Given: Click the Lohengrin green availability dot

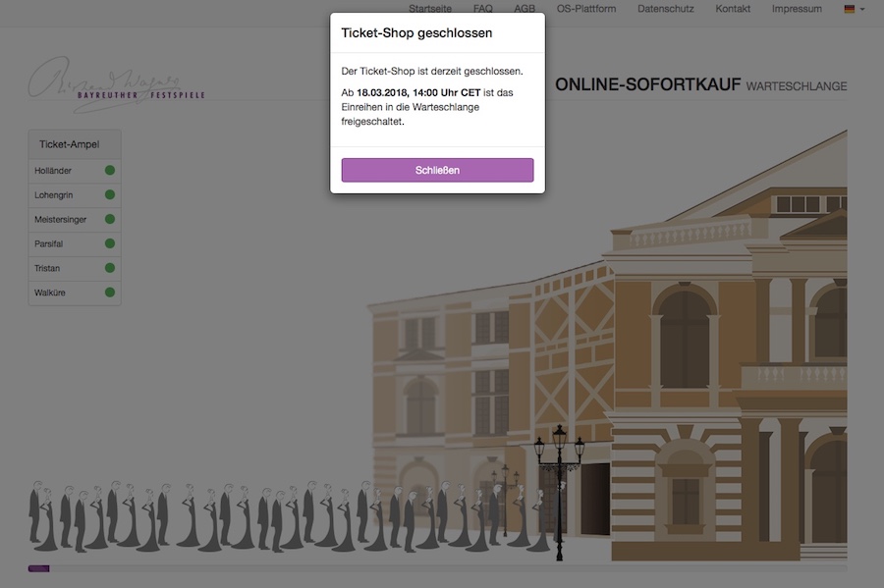Looking at the screenshot, I should point(110,195).
